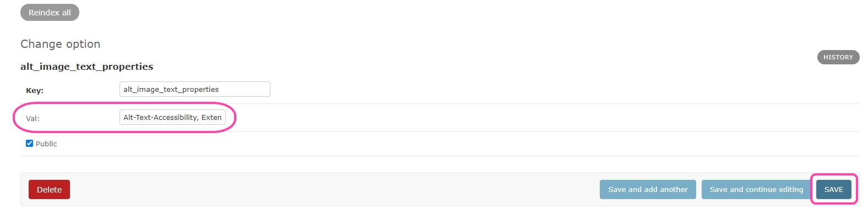Click the Val: field label
Image resolution: width=868 pixels, height=209 pixels.
[32, 118]
